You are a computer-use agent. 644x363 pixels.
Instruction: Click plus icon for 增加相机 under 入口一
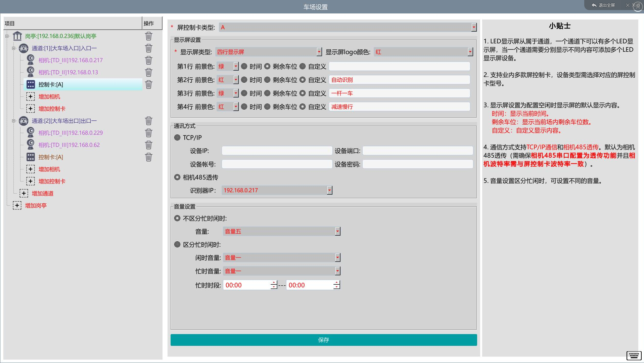click(x=31, y=96)
